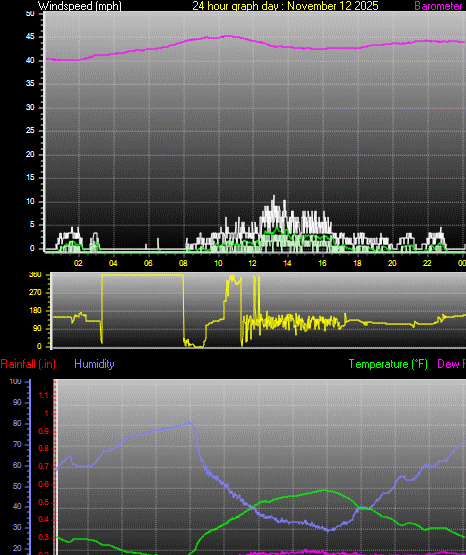Click the blue Humidity legend label
The image size is (466, 555).
(94, 364)
